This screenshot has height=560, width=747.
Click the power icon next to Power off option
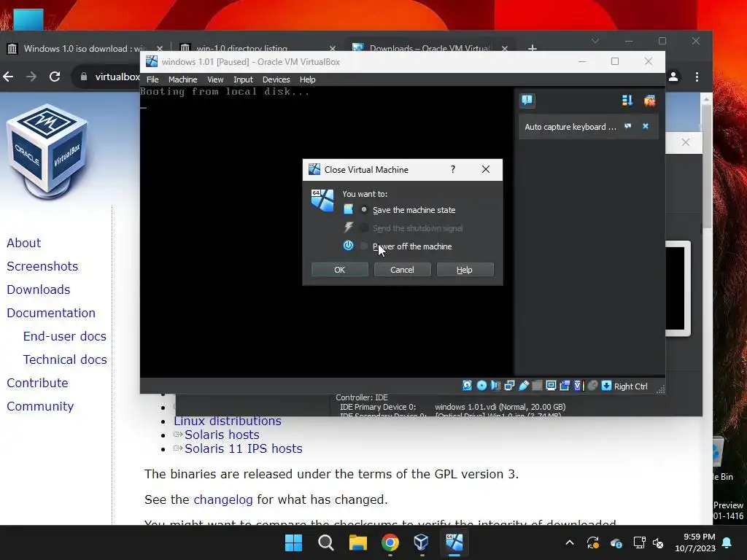click(349, 245)
